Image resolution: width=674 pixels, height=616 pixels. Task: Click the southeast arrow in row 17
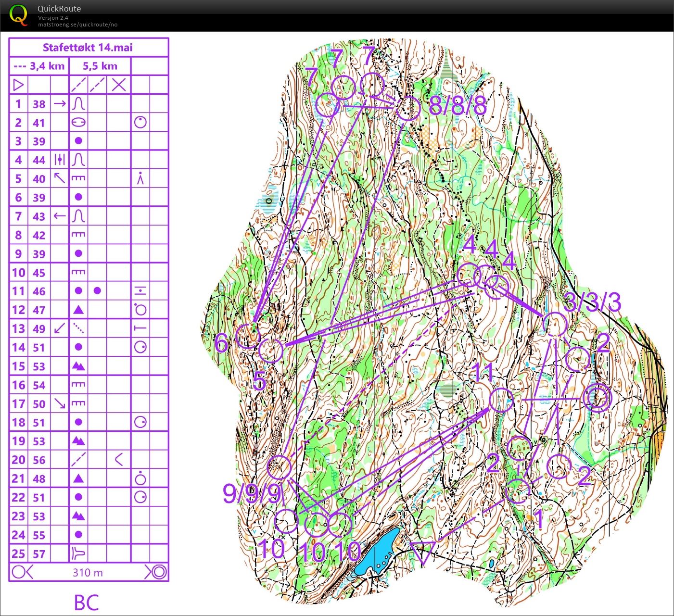(x=60, y=403)
